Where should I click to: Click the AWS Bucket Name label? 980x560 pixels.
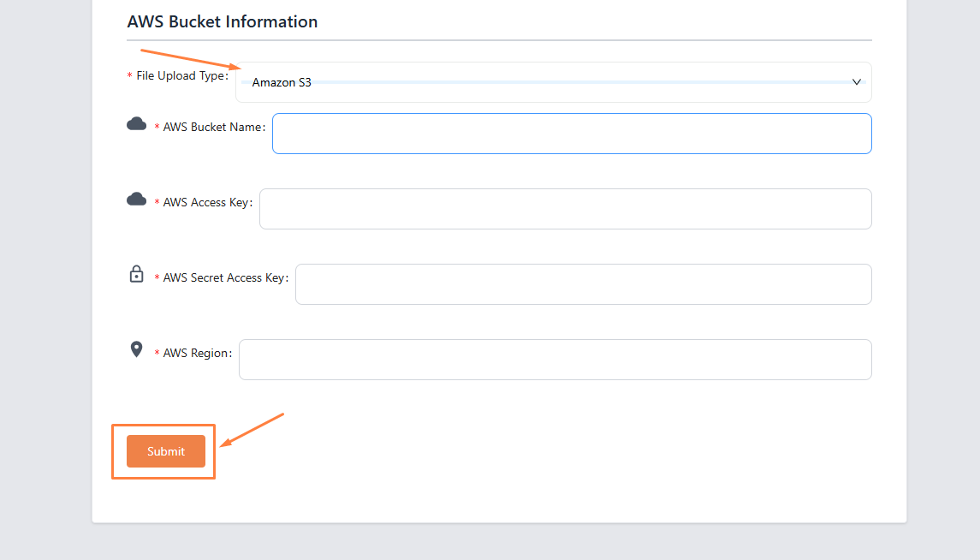pyautogui.click(x=214, y=127)
